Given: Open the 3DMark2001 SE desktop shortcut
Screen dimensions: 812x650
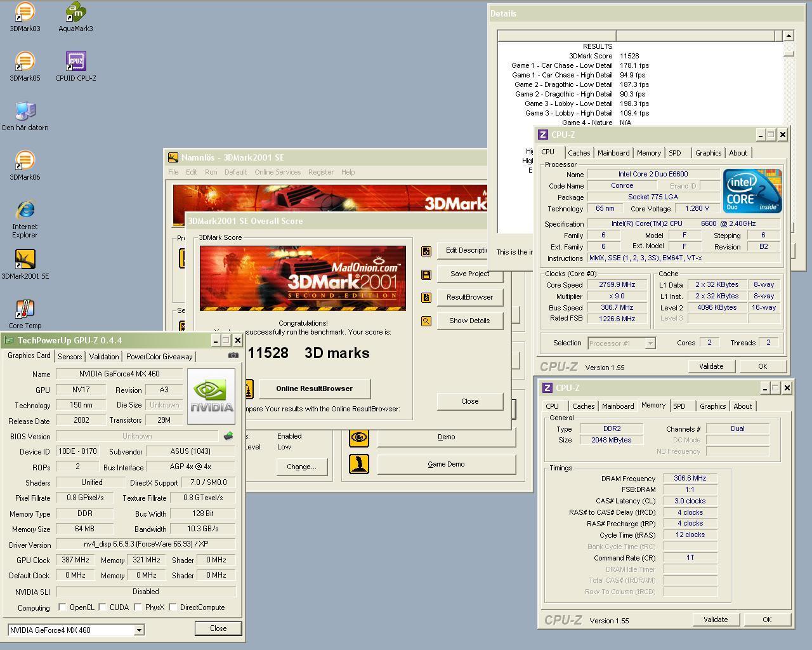Looking at the screenshot, I should (25, 265).
